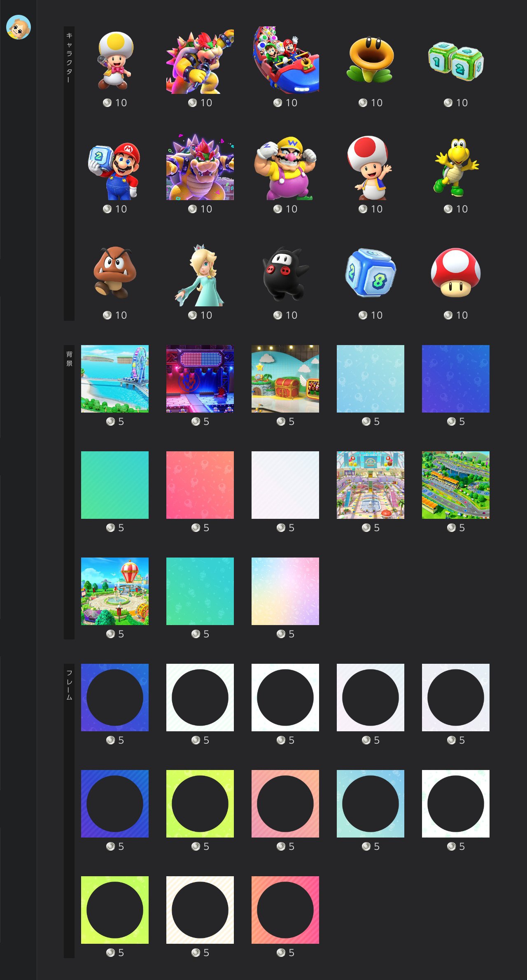Select the shopping mall board background

tap(371, 485)
